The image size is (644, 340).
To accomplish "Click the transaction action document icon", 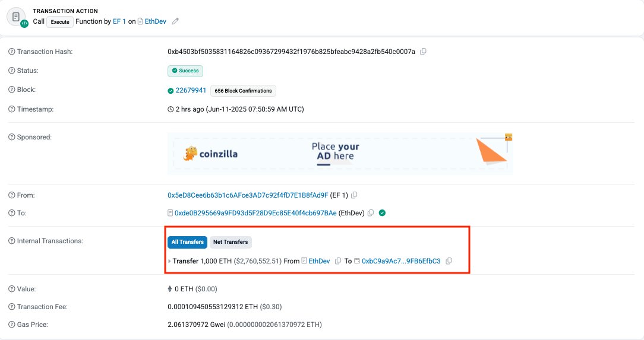I will click(17, 17).
